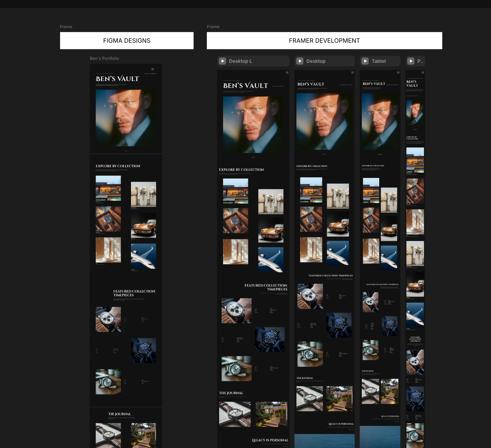
Task: Select the truncated P.. breakpoint label
Action: tap(420, 61)
